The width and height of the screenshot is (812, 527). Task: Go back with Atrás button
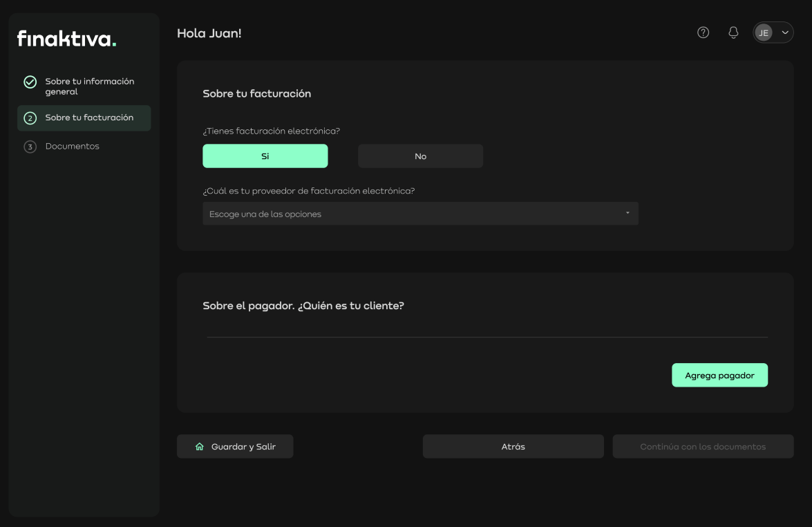[x=513, y=446]
